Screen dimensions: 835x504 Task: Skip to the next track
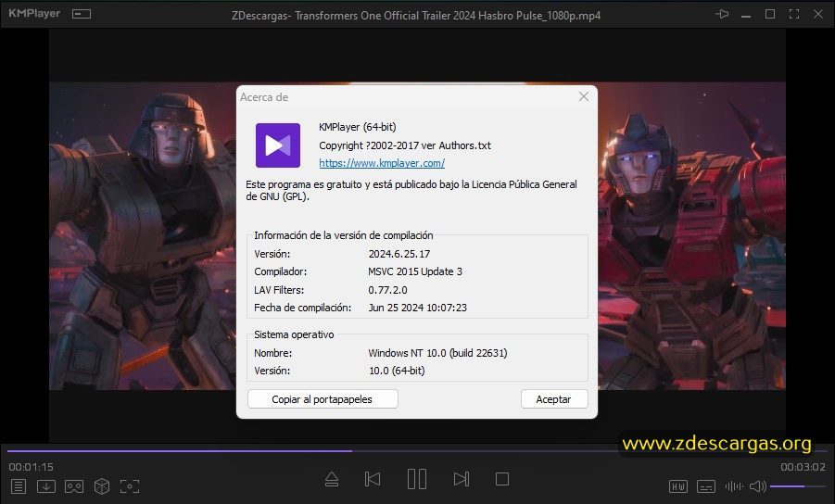click(x=462, y=480)
